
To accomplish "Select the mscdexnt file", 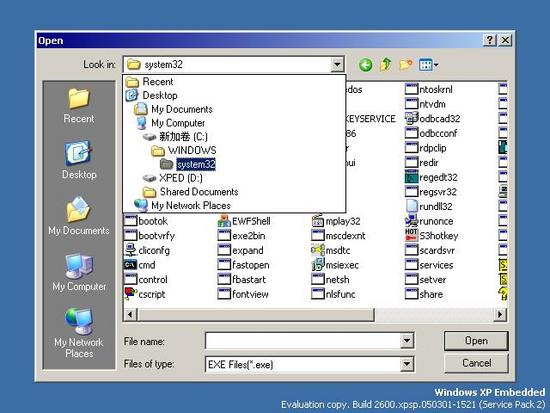I will (x=338, y=235).
